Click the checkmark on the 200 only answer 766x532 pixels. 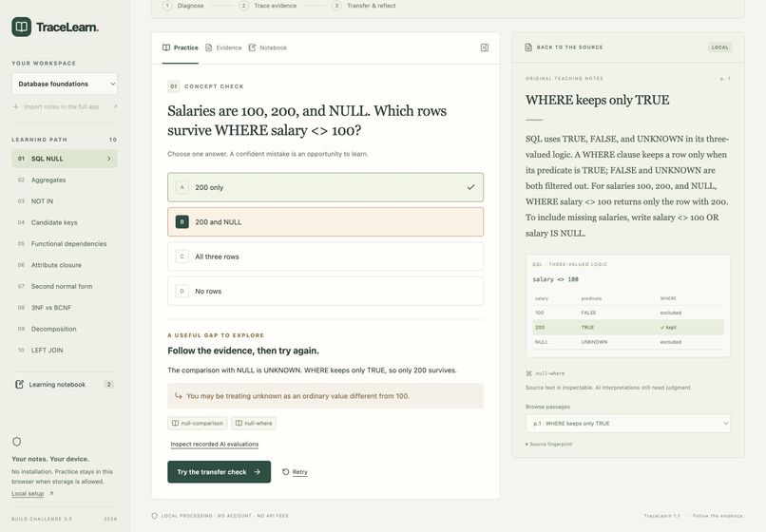pos(470,187)
